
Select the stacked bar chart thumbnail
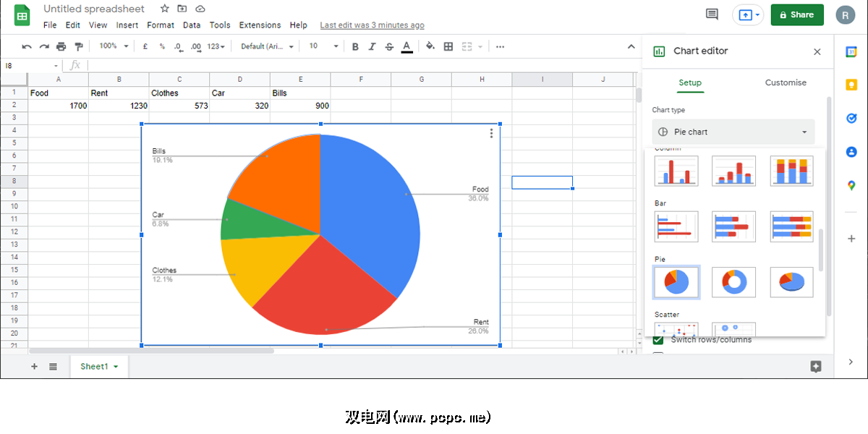[x=734, y=226]
